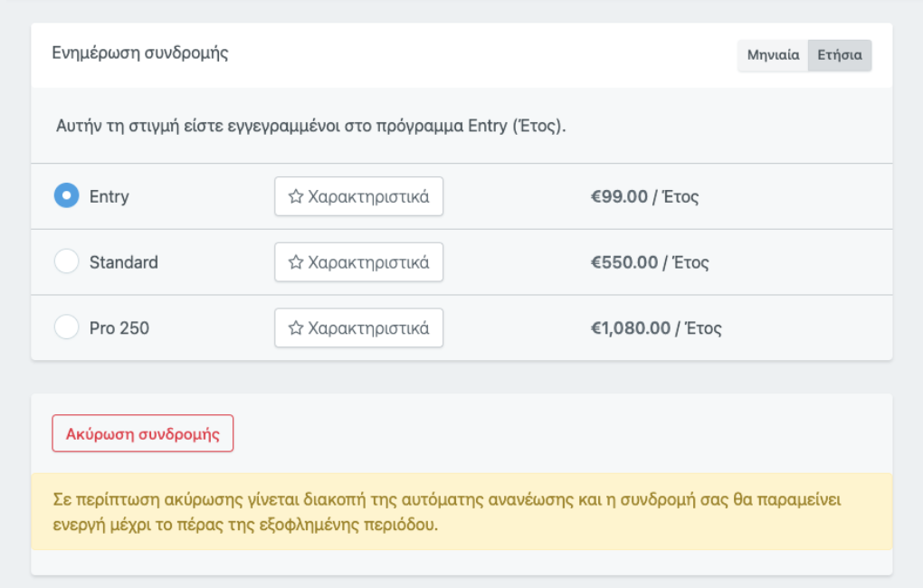The height and width of the screenshot is (588, 923).
Task: Click the yellow cancellation notice banner
Action: point(461,511)
